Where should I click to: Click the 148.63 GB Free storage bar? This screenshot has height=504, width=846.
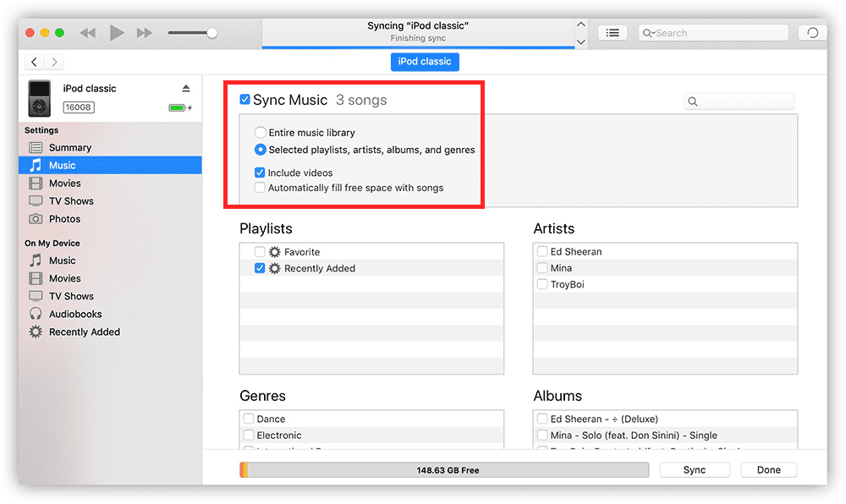click(x=444, y=470)
